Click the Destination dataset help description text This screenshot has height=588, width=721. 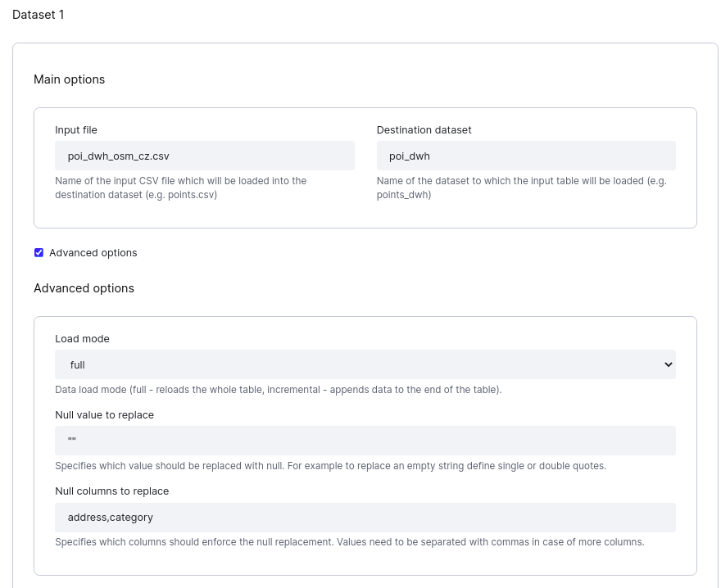(521, 188)
